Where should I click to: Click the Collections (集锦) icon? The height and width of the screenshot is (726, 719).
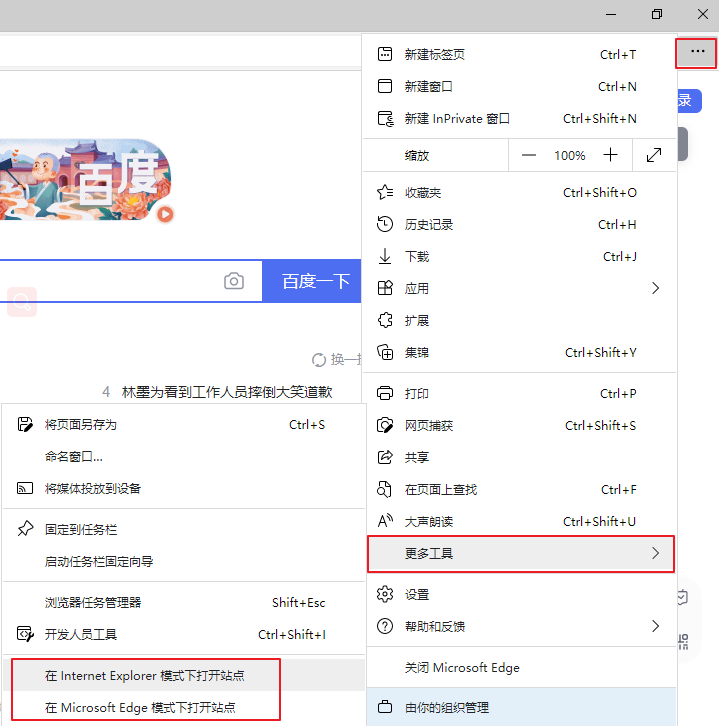coord(385,352)
